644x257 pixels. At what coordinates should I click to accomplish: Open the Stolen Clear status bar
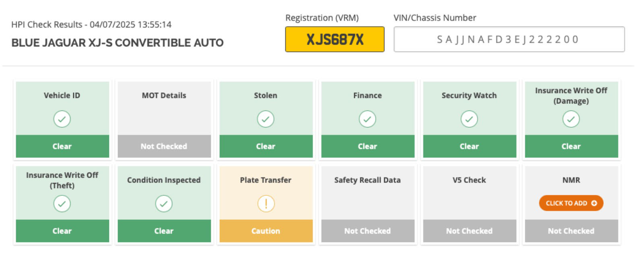[x=266, y=146]
